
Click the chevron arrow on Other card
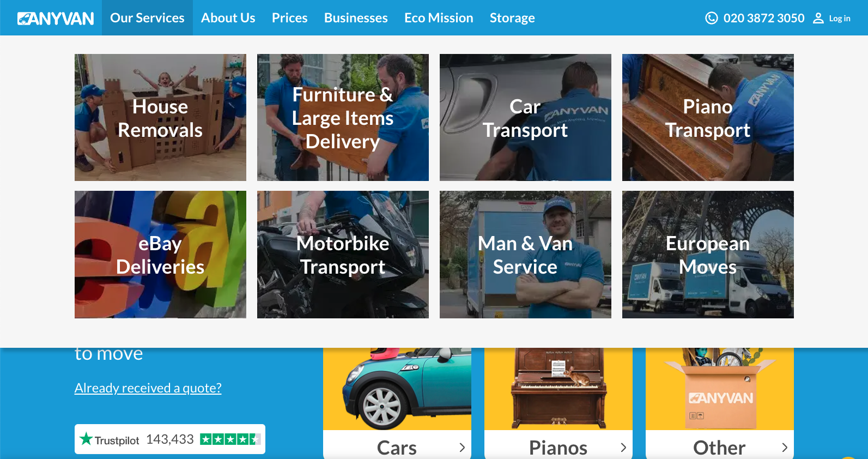click(785, 448)
